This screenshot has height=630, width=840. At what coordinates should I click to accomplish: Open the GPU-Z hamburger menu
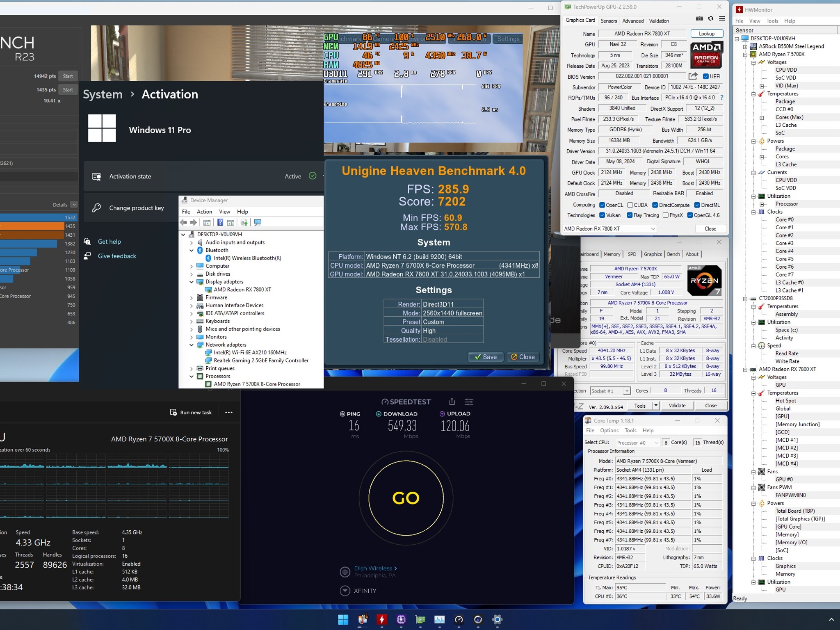[x=722, y=18]
